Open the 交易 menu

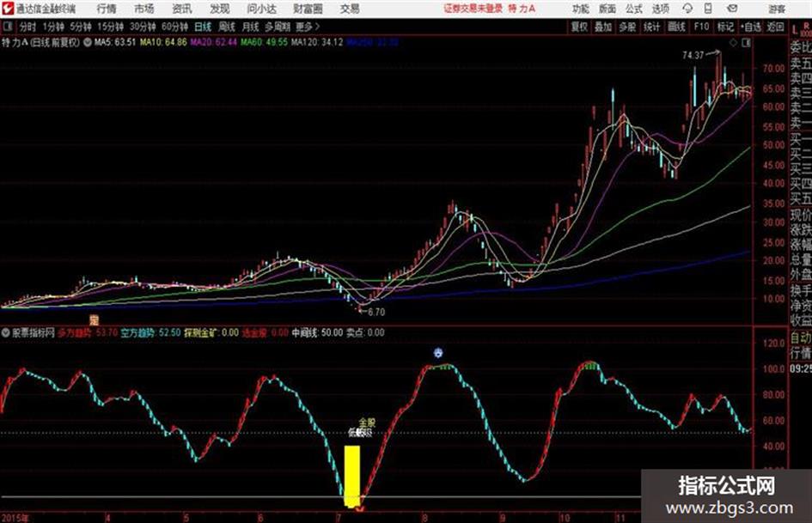350,9
